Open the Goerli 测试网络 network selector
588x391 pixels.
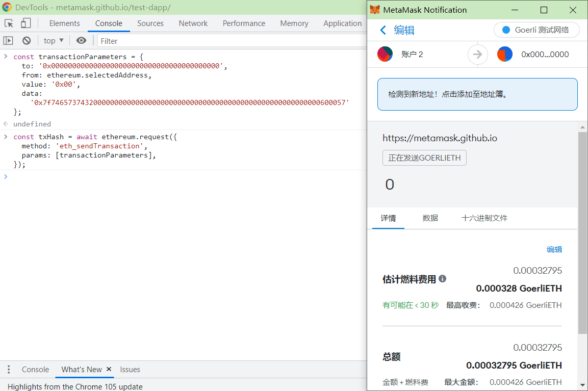(x=536, y=30)
